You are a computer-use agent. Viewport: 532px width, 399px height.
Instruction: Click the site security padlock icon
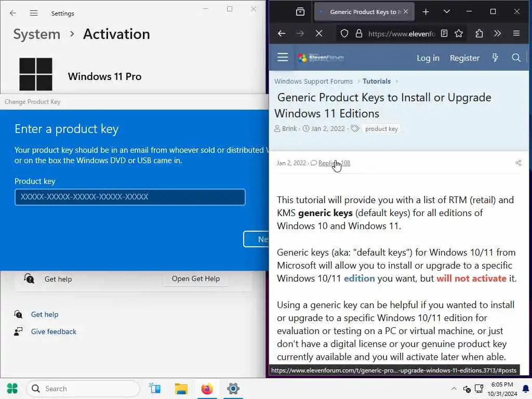[x=359, y=33]
